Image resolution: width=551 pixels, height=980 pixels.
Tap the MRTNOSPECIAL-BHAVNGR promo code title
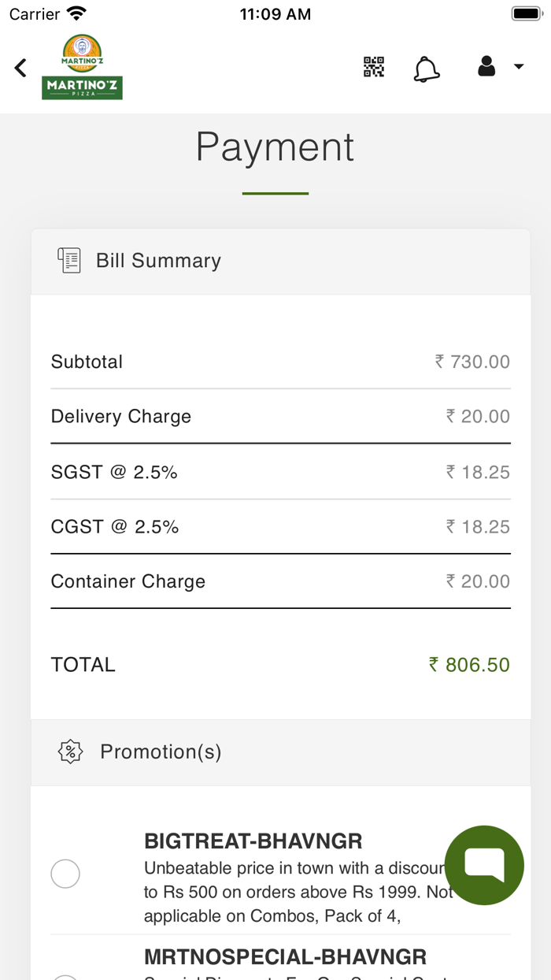(285, 957)
